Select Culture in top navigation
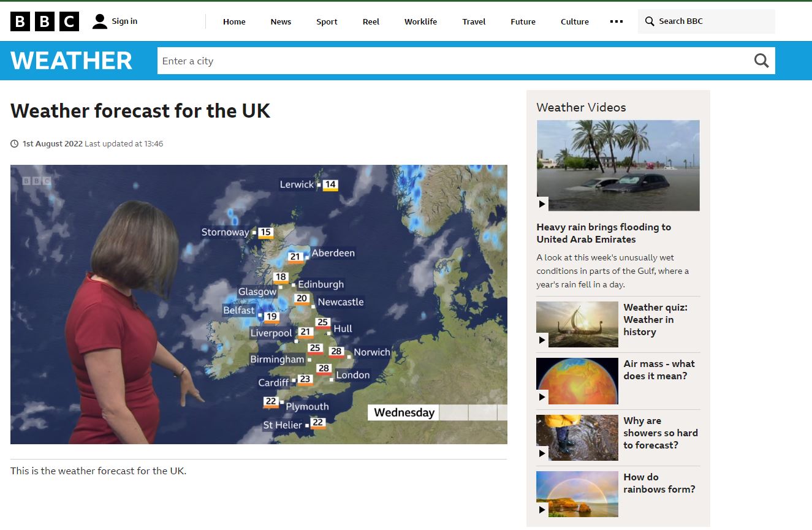 (574, 21)
